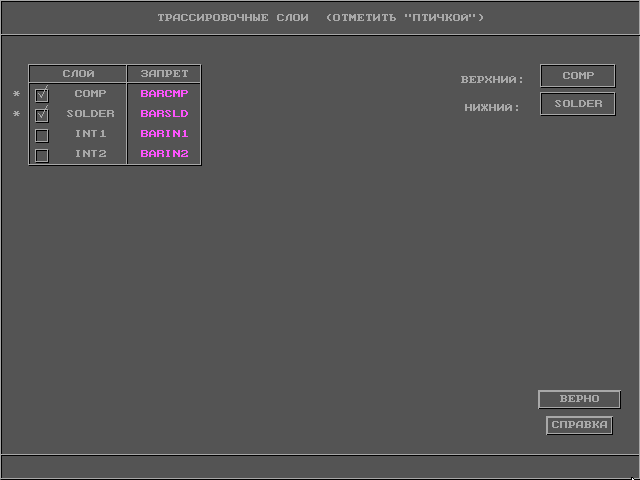The height and width of the screenshot is (480, 640).
Task: Click the ВЕРХНИЙ: label
Action: tap(492, 80)
